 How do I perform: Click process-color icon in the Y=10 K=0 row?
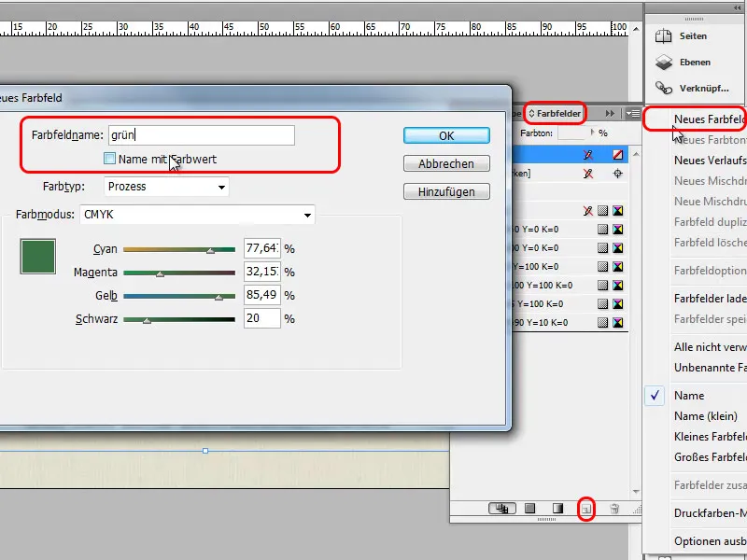[x=602, y=322]
